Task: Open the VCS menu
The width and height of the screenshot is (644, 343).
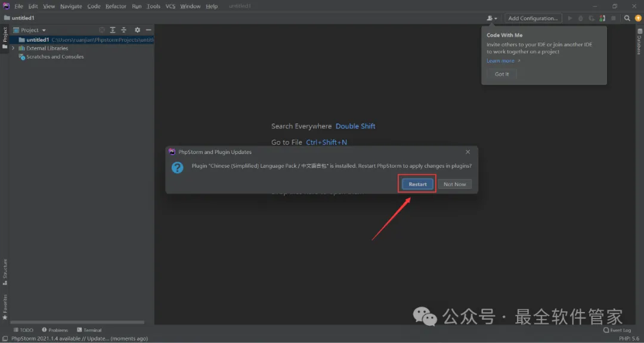Action: pyautogui.click(x=170, y=6)
